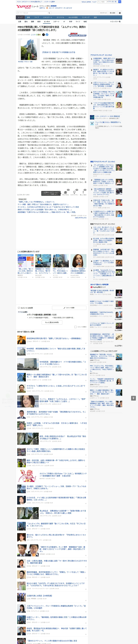This screenshot has width=138, height=644.
Task: Open 雑誌アクセスランキング (エンタメ) heading
Action: 103,162
